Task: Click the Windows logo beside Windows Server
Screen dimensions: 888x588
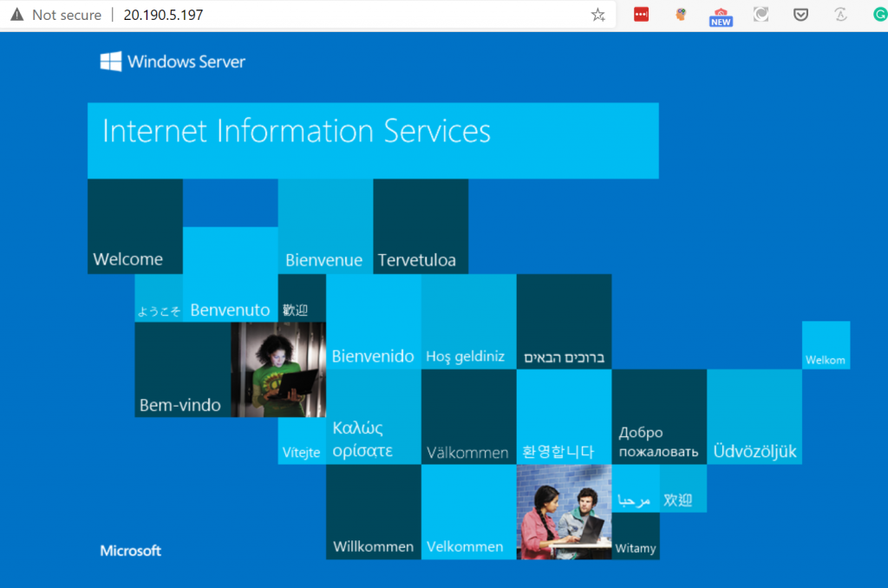Action: coord(110,62)
